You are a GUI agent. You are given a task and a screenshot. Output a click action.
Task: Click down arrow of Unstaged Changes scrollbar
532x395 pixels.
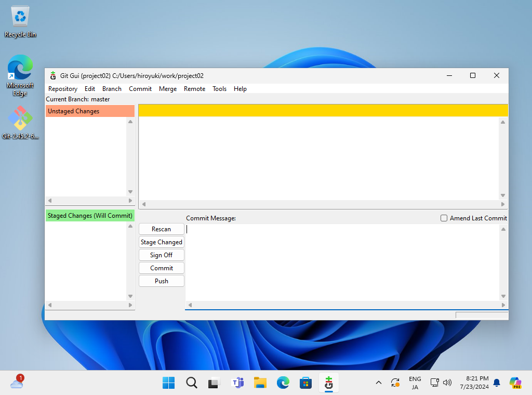[x=130, y=192]
